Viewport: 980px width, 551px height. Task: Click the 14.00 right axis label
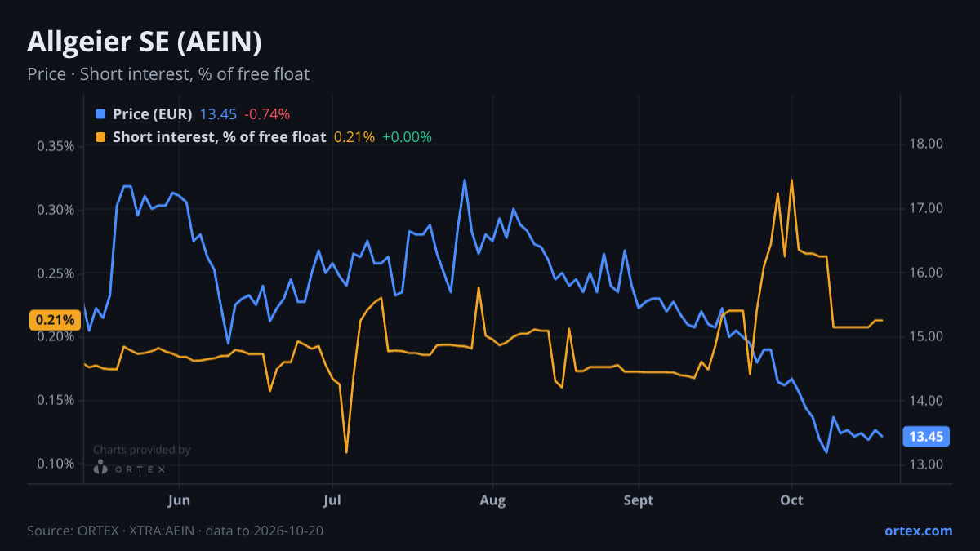926,401
